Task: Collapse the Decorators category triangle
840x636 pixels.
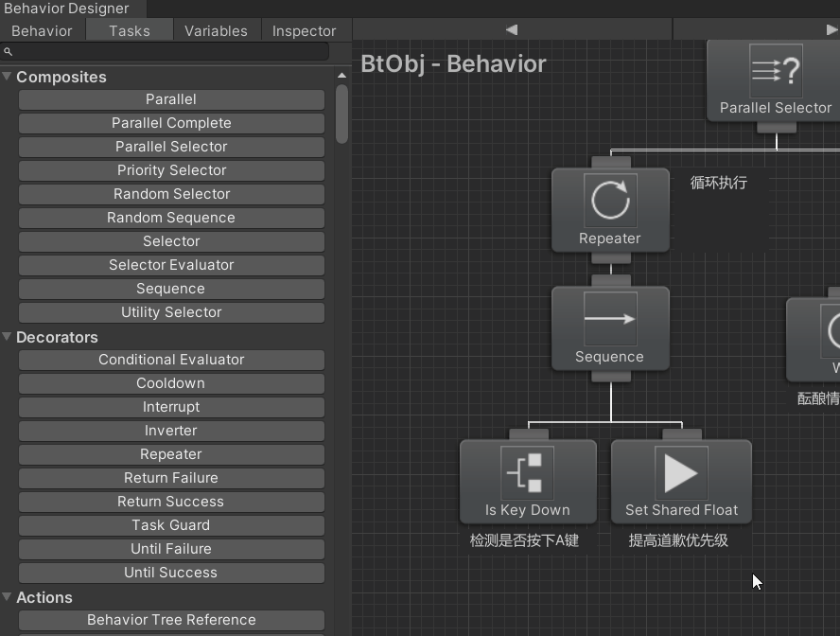Action: 8,337
